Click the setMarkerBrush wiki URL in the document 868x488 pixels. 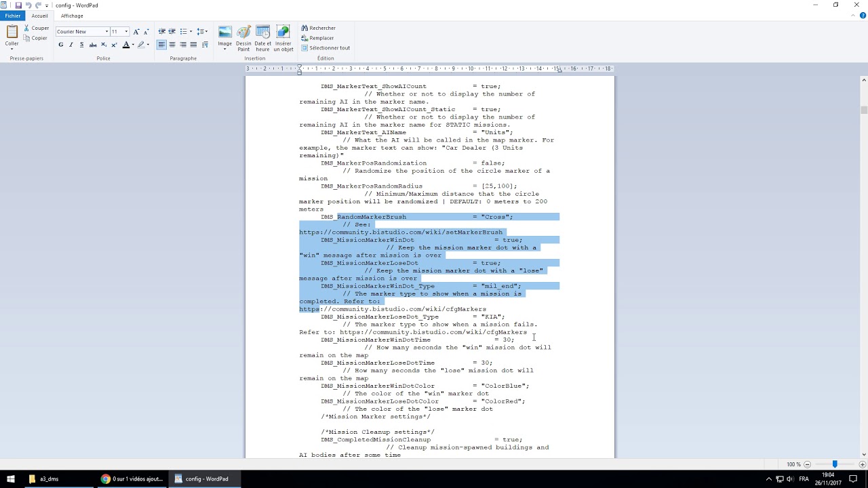tap(401, 232)
